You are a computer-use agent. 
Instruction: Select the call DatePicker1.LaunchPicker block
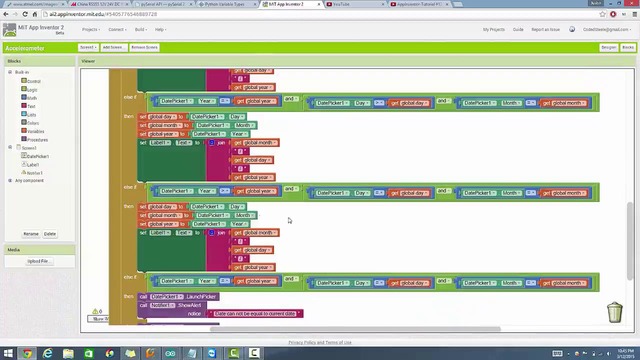[x=178, y=297]
